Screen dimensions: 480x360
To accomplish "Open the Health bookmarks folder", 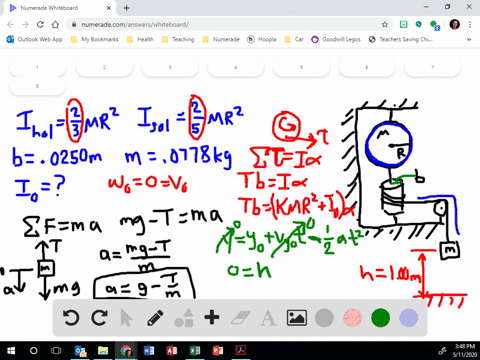I will [x=140, y=39].
